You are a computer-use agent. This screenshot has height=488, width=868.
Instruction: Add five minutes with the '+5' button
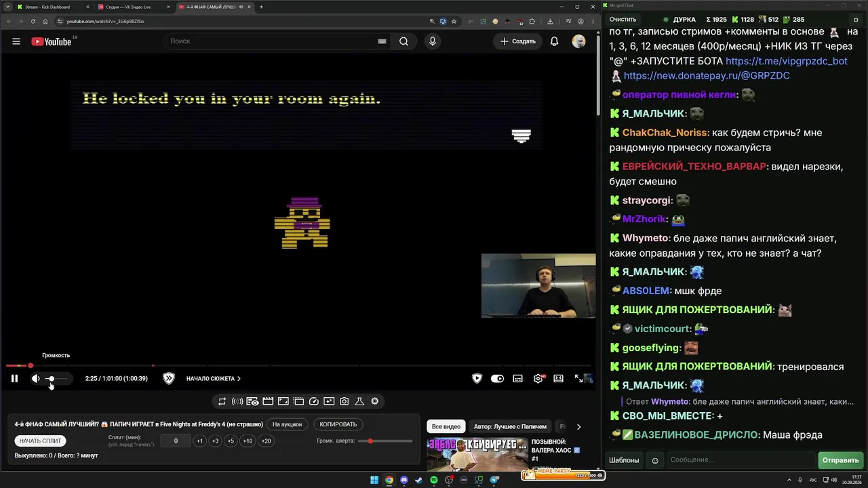[231, 441]
